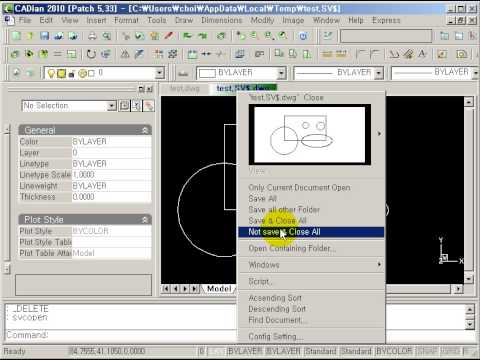Click the Save (floppy disk) toolbar icon
Viewport: 480px width, 360px height.
44,36
